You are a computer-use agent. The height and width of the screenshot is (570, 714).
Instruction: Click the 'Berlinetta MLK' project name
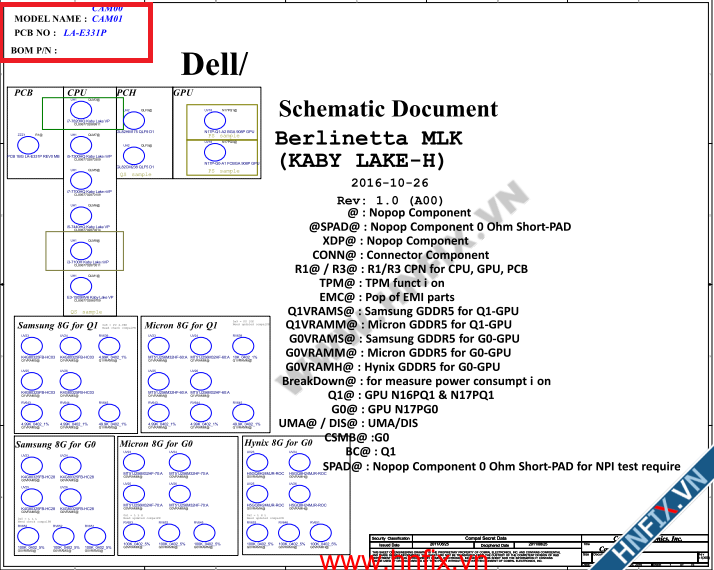369,138
